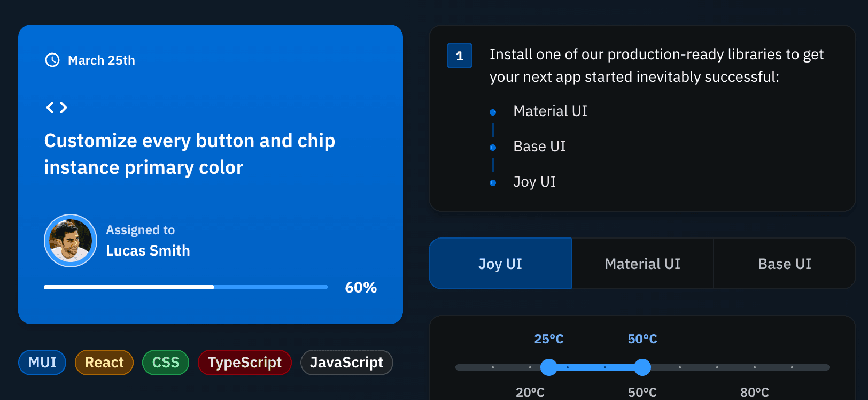Image resolution: width=868 pixels, height=400 pixels.
Task: Click the TypeScript chip
Action: (x=245, y=363)
